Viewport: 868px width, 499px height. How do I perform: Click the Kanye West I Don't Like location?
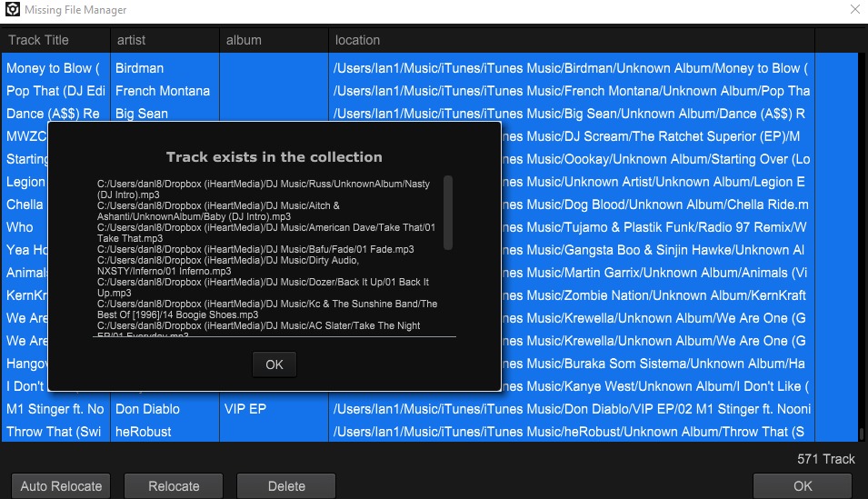(x=656, y=386)
